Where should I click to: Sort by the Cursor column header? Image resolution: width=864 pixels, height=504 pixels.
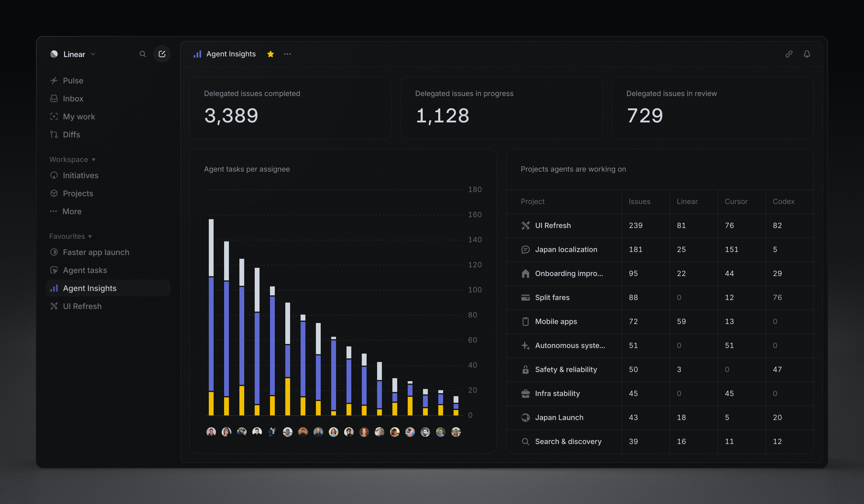coord(736,202)
